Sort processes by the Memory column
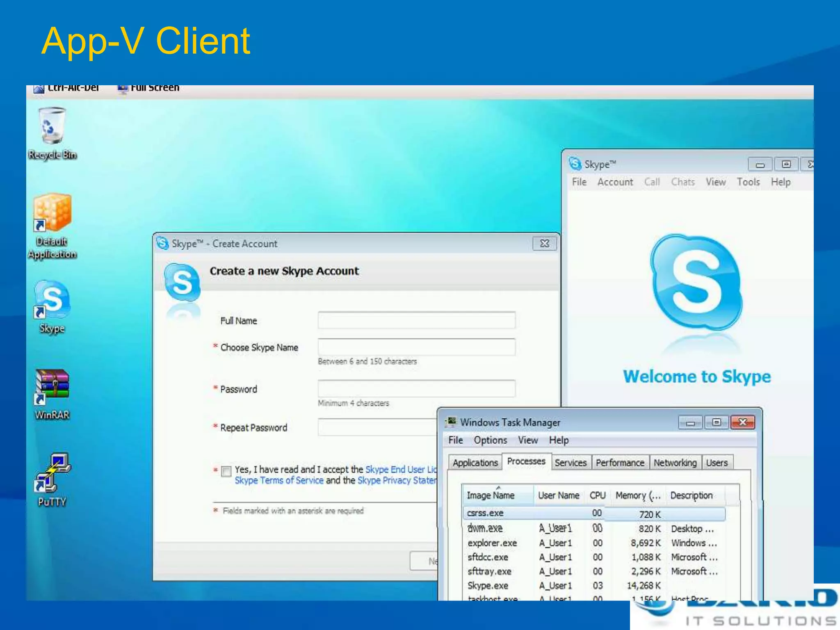This screenshot has height=630, width=840. 638,495
